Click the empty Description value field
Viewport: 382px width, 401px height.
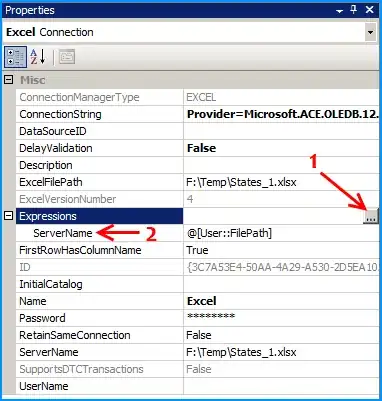pos(281,165)
